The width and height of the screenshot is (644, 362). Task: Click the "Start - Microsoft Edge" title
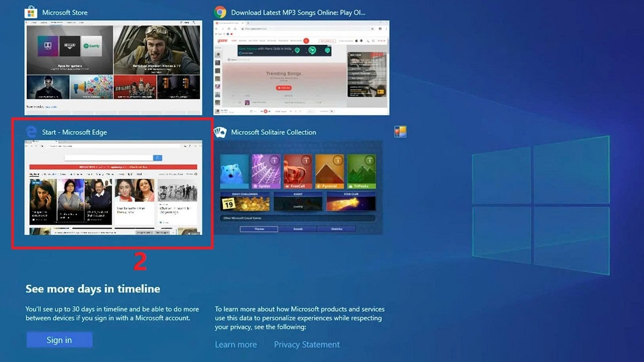[x=75, y=132]
